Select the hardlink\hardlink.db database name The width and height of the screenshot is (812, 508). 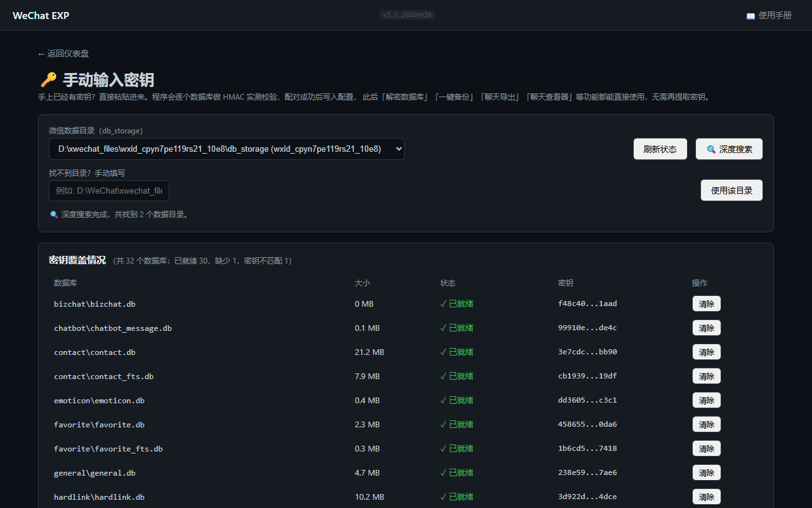coord(99,497)
